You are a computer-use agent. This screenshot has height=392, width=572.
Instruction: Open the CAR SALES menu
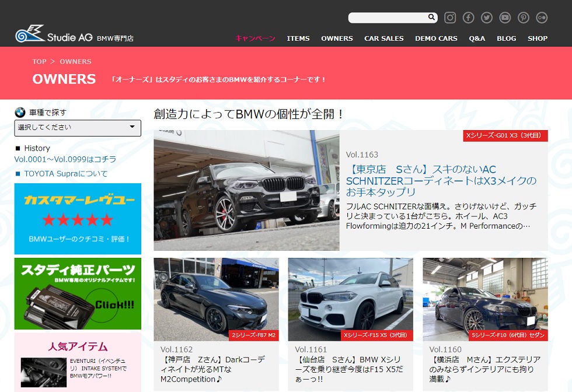(384, 38)
